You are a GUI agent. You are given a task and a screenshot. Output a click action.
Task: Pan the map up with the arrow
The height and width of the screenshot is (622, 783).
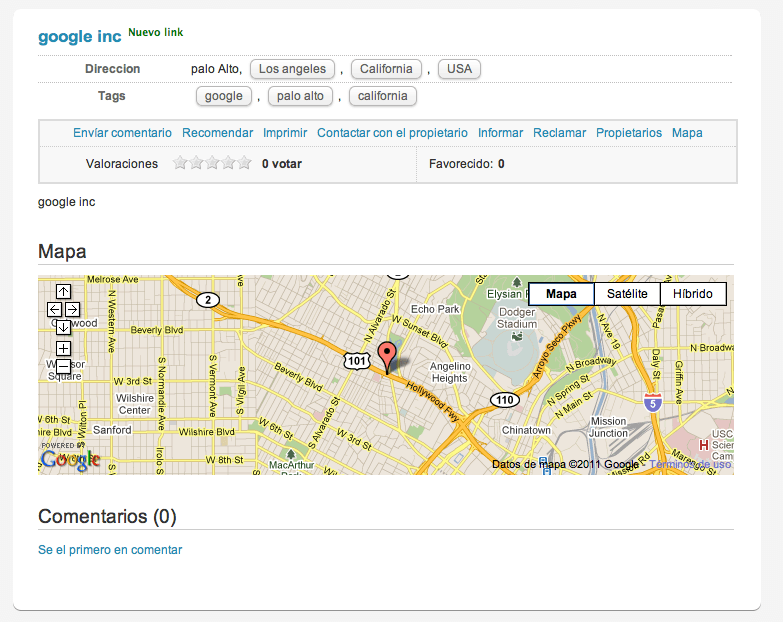(x=63, y=292)
